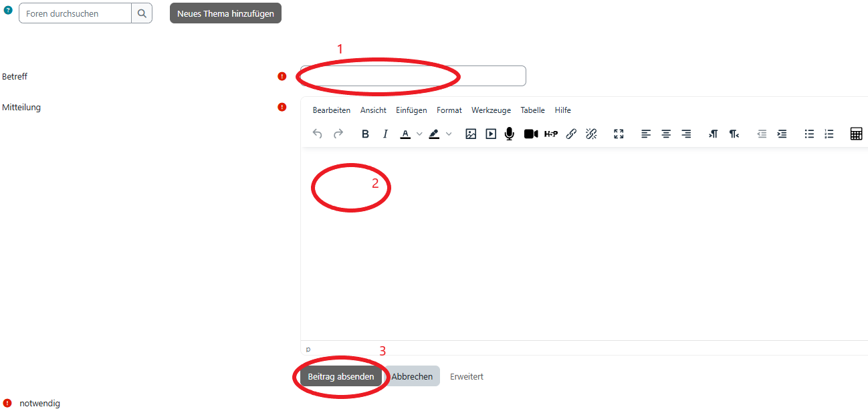868x413 pixels.
Task: Apply bulleted list formatting
Action: [809, 134]
